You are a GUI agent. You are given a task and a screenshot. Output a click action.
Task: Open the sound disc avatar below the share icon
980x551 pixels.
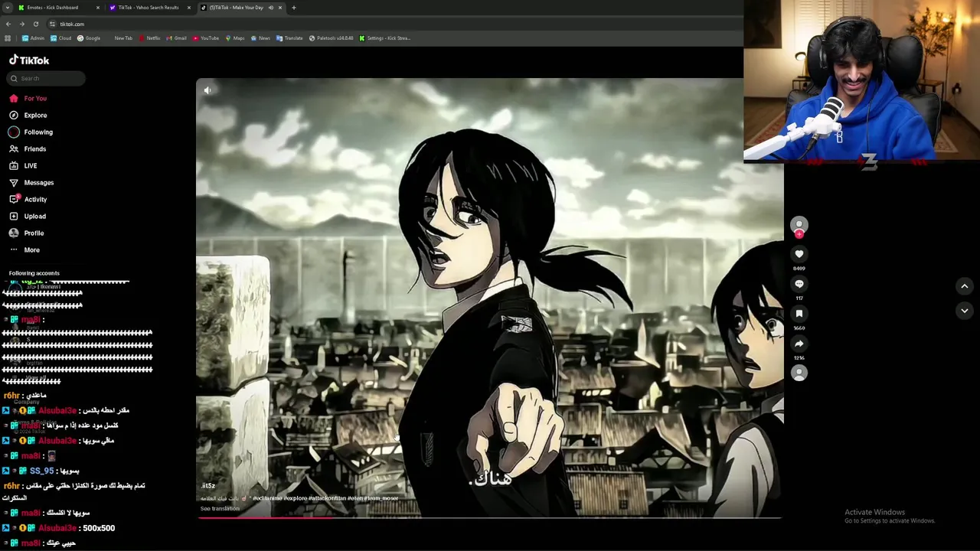[799, 373]
